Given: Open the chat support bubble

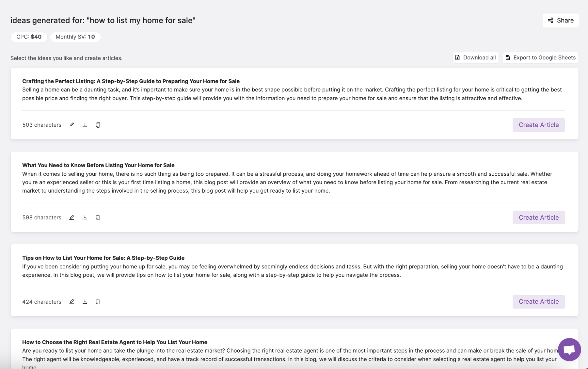Looking at the screenshot, I should click(x=569, y=350).
